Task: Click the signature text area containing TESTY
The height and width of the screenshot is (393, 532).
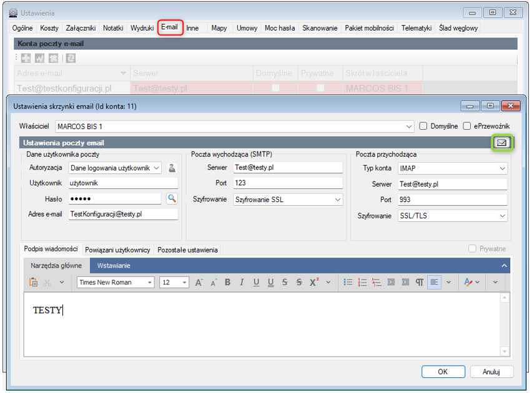Action: (262, 324)
